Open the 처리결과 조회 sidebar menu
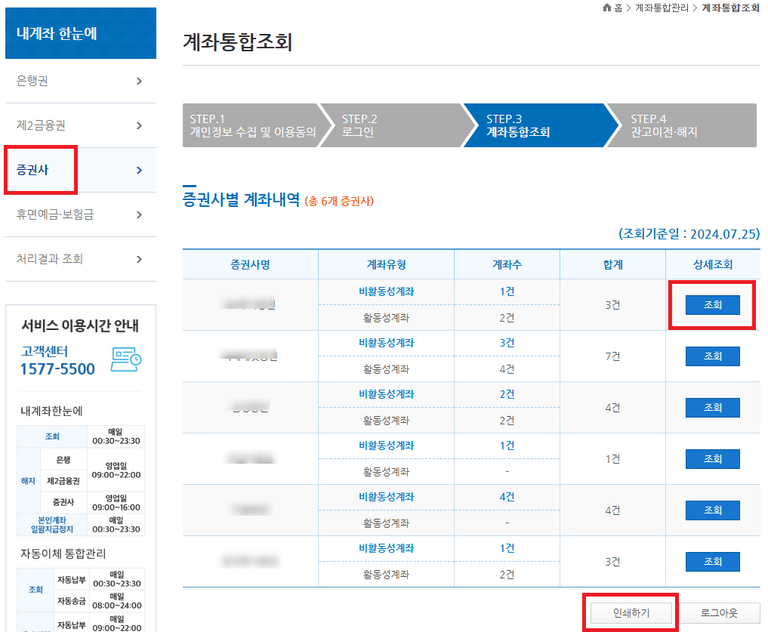The width and height of the screenshot is (768, 632). pos(80,259)
